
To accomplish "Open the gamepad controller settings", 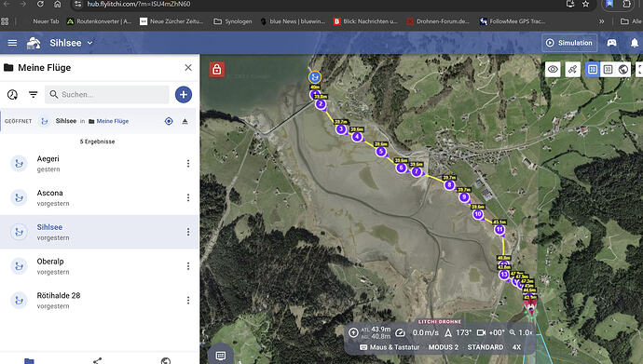I will click(611, 43).
